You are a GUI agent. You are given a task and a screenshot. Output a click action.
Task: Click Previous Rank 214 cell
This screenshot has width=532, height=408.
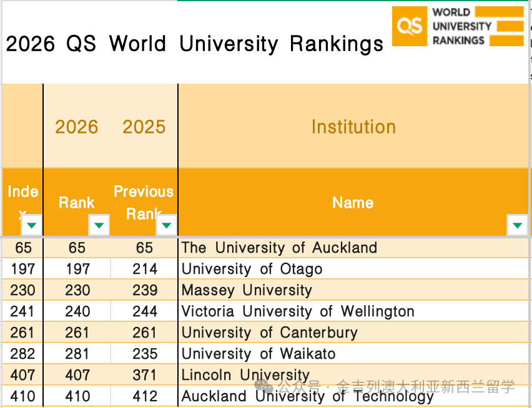pyautogui.click(x=144, y=269)
